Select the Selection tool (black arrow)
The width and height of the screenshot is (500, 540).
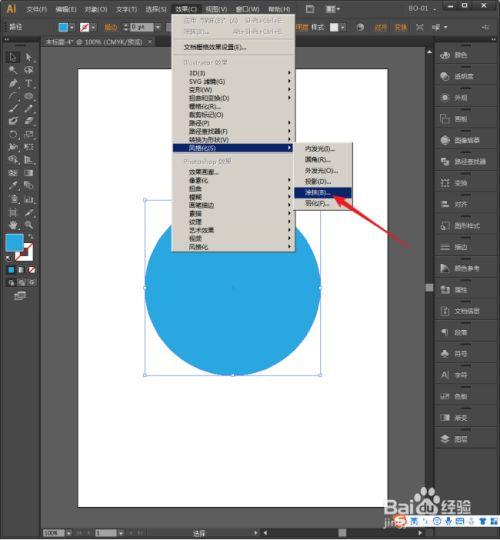point(13,57)
